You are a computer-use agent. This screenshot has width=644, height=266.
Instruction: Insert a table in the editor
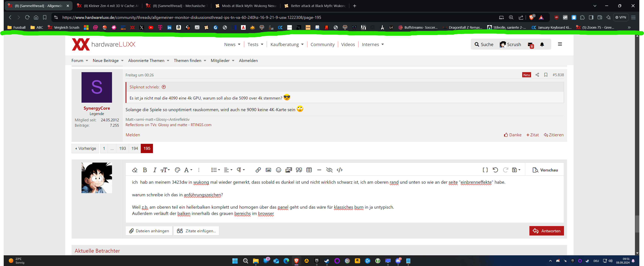click(309, 170)
